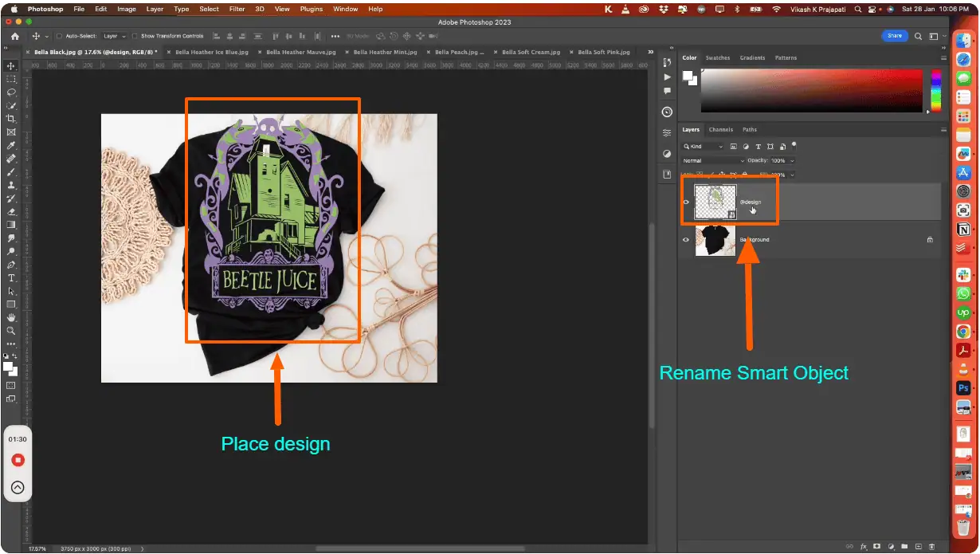Choose the Eyedropper tool
Viewport: 980px width, 554px height.
click(x=11, y=145)
